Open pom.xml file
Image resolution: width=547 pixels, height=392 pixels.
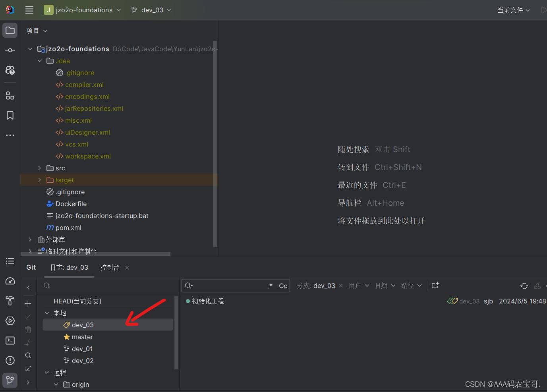(x=68, y=228)
